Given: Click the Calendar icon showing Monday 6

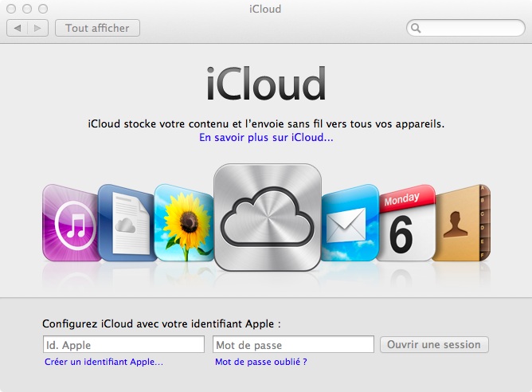Looking at the screenshot, I should coord(405,222).
